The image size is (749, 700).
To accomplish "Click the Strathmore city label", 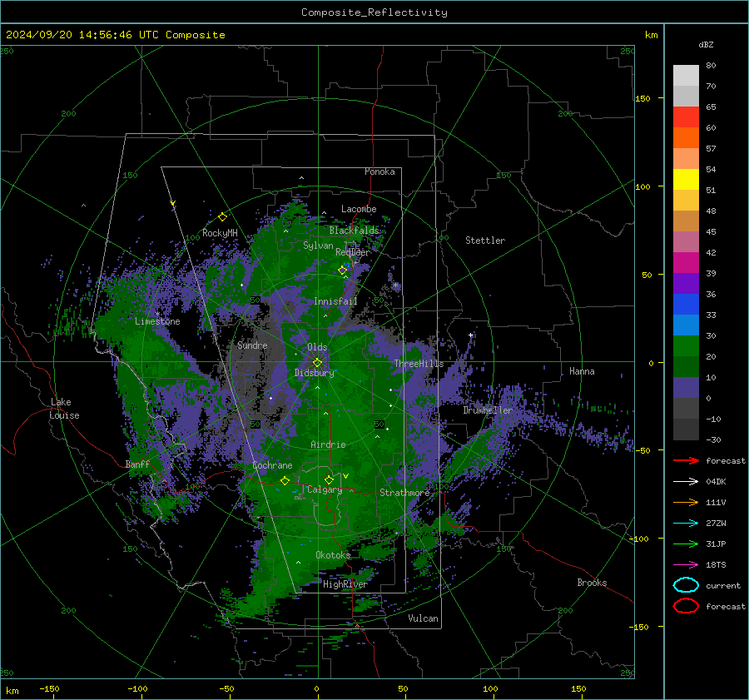I will [404, 493].
